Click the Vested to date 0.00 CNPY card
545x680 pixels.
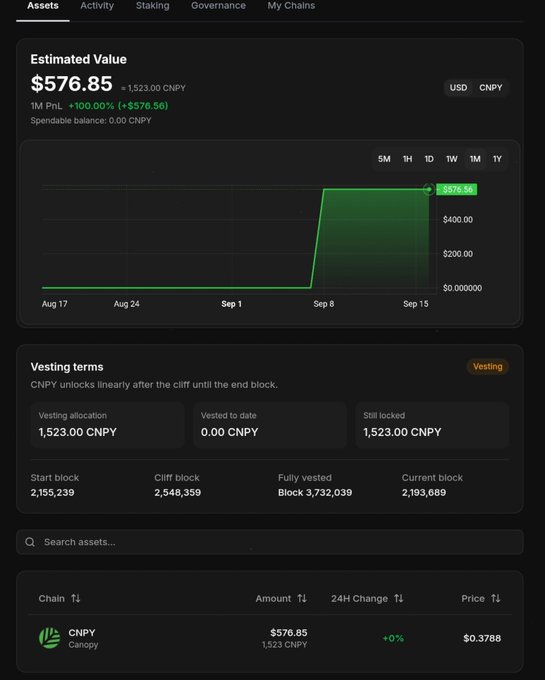[x=270, y=425]
